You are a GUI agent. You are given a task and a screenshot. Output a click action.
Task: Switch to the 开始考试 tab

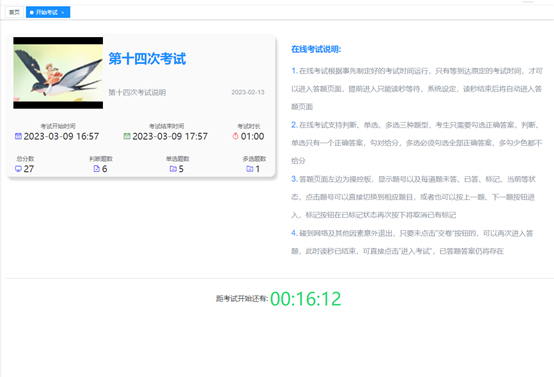click(48, 12)
